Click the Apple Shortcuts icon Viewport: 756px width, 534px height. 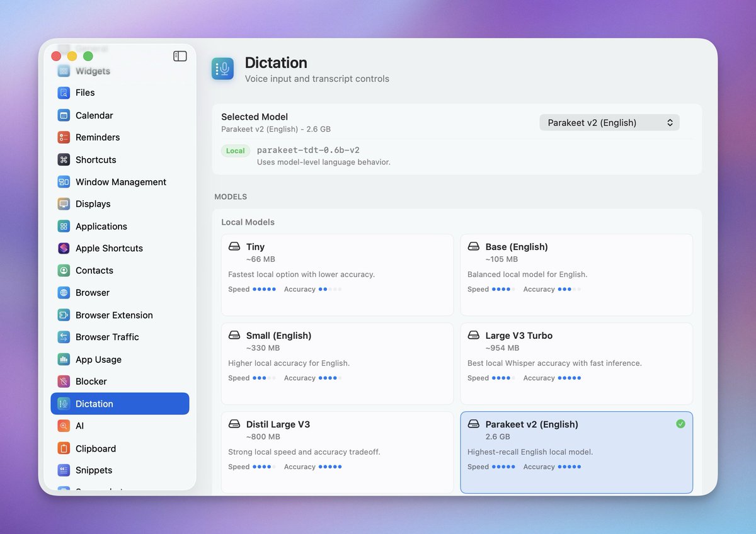pyautogui.click(x=64, y=248)
